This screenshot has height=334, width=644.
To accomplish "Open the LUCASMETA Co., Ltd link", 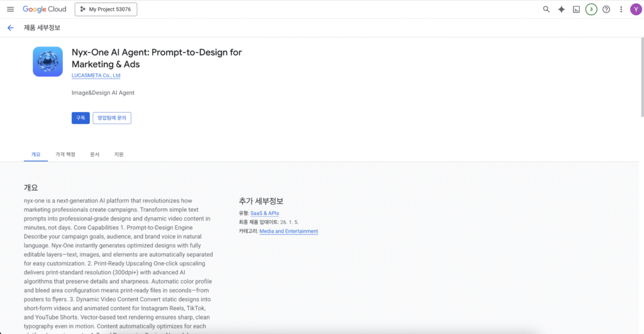I will coord(96,75).
